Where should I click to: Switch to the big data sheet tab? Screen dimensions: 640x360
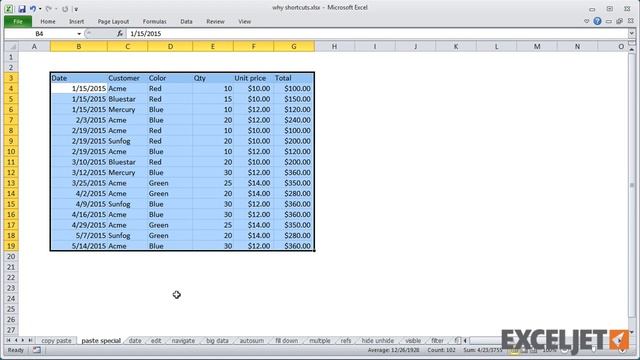click(217, 340)
